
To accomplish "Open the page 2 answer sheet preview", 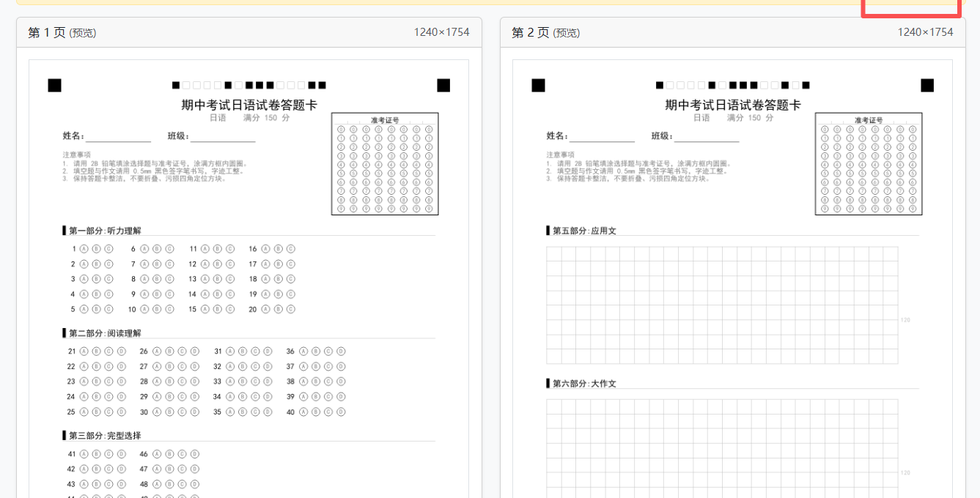I will tap(732, 278).
